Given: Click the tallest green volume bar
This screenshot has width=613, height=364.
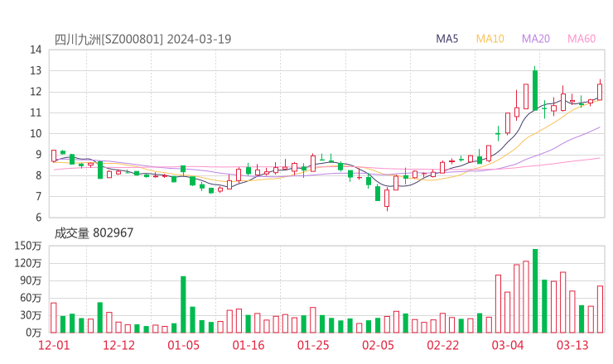Looking at the screenshot, I should point(535,291).
